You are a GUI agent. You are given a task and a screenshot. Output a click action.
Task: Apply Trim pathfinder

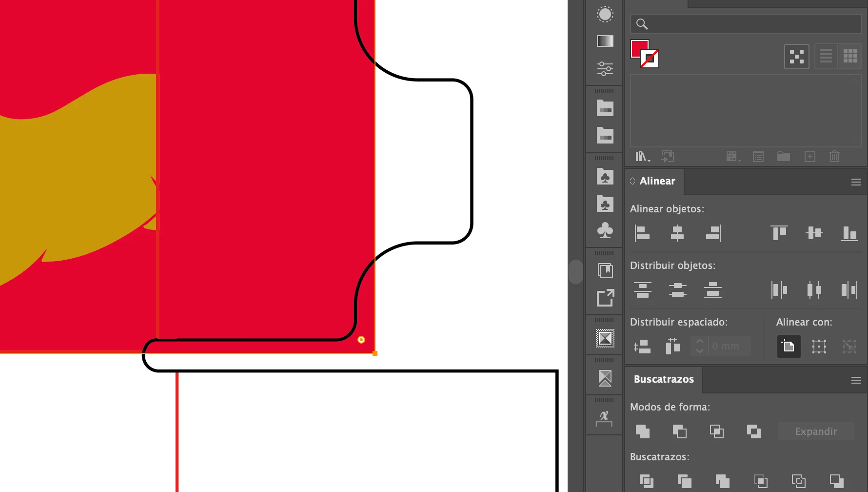click(x=684, y=481)
